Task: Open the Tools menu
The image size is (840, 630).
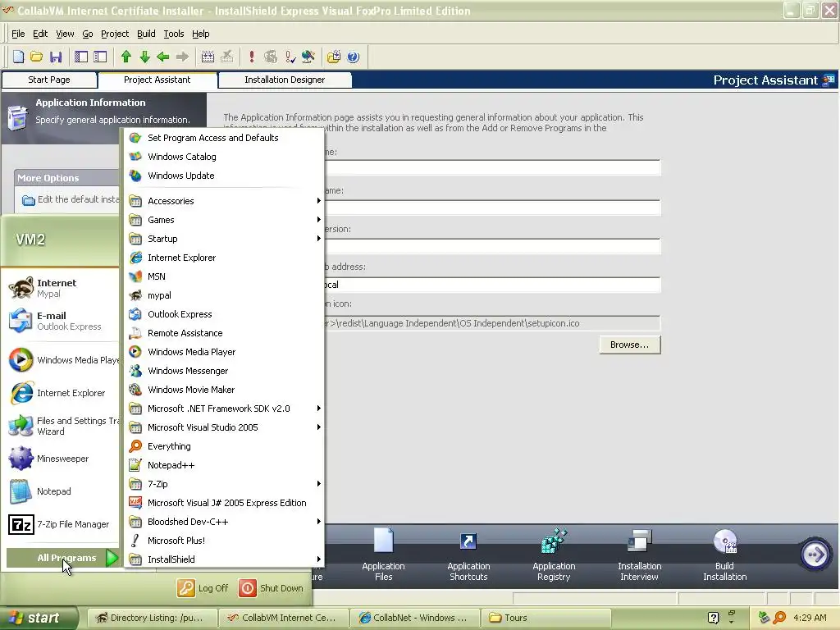Action: click(174, 34)
